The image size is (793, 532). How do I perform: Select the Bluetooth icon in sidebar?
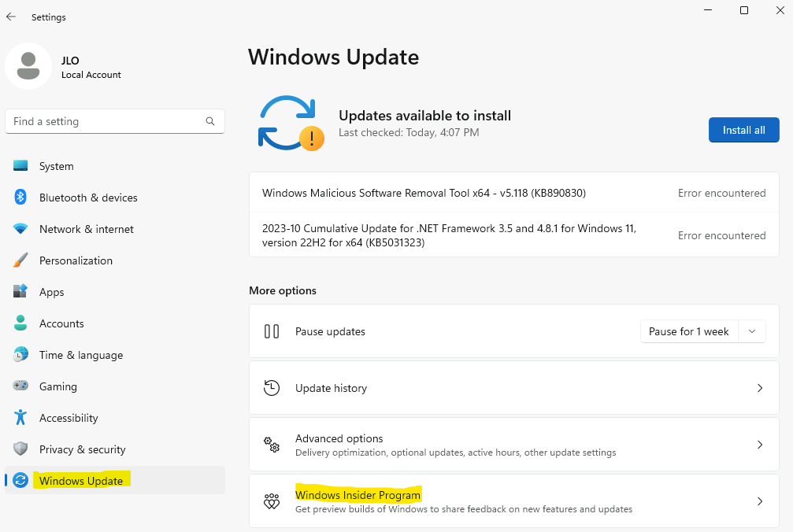[20, 197]
